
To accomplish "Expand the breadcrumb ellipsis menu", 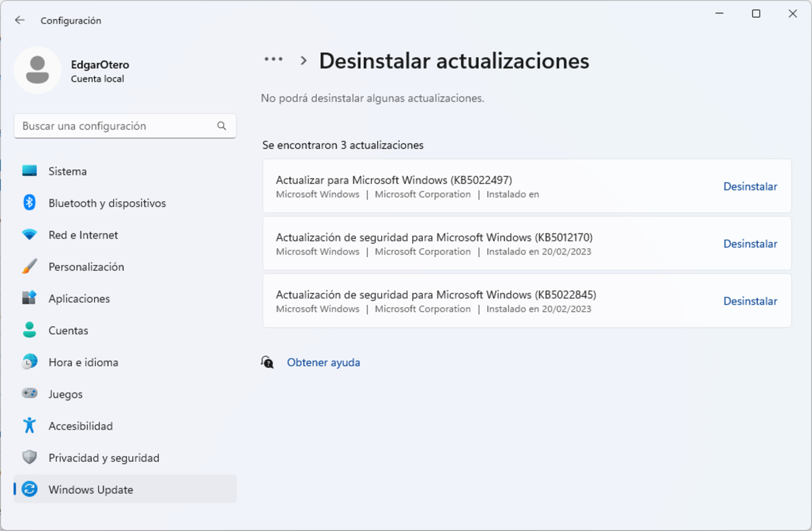I will tap(273, 60).
